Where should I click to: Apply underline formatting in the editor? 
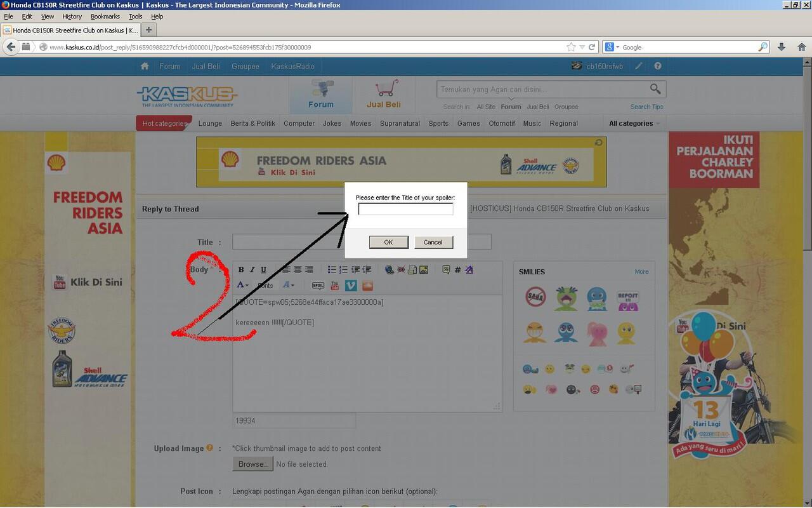pos(264,270)
